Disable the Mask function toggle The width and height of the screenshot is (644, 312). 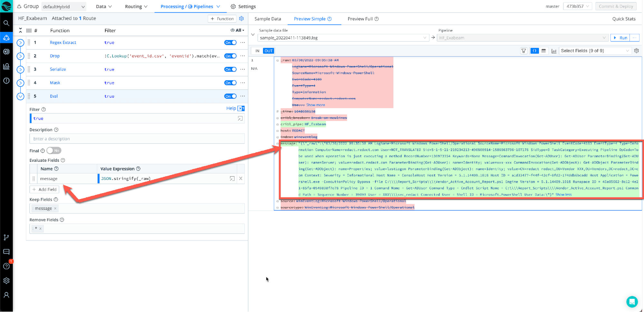pyautogui.click(x=230, y=83)
